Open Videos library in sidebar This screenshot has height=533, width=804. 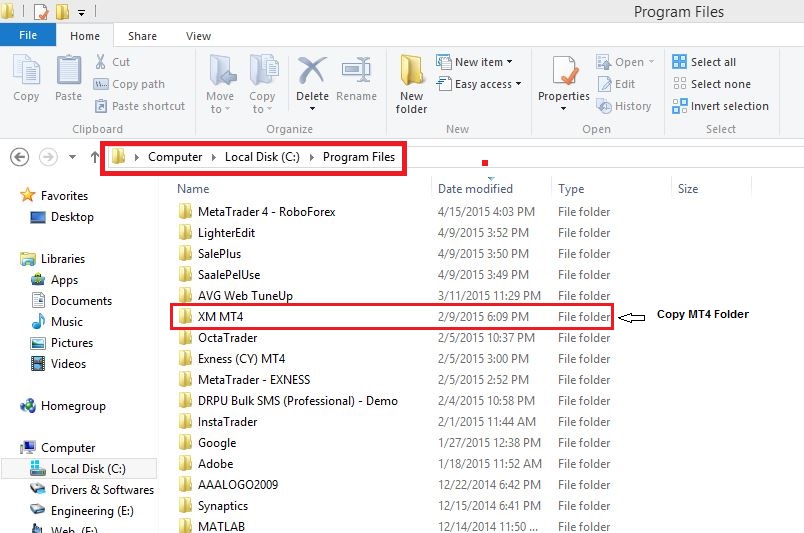click(58, 364)
